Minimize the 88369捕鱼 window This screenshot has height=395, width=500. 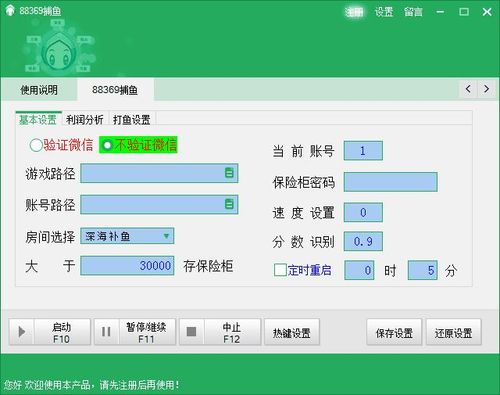tap(440, 12)
